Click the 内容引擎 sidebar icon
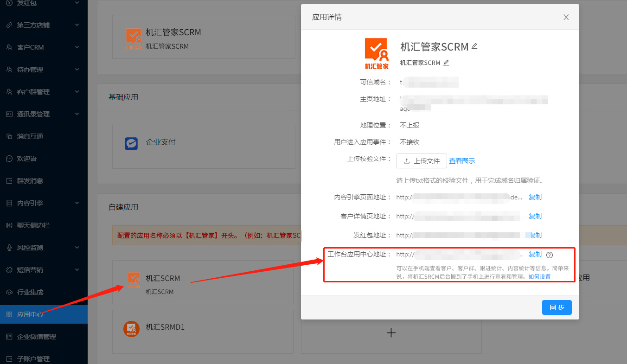 tap(9, 203)
